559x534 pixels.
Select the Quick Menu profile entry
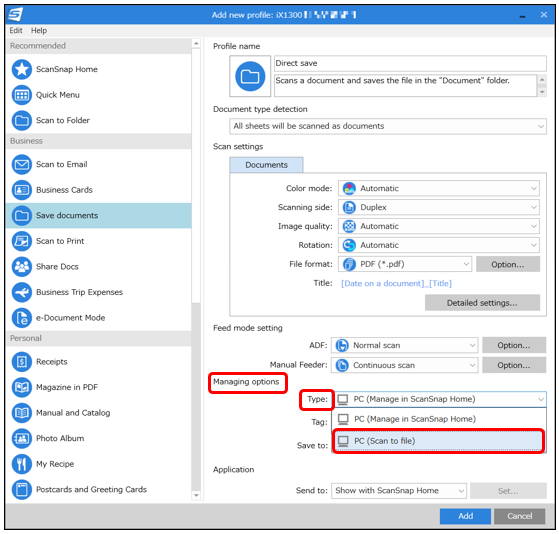[x=98, y=95]
